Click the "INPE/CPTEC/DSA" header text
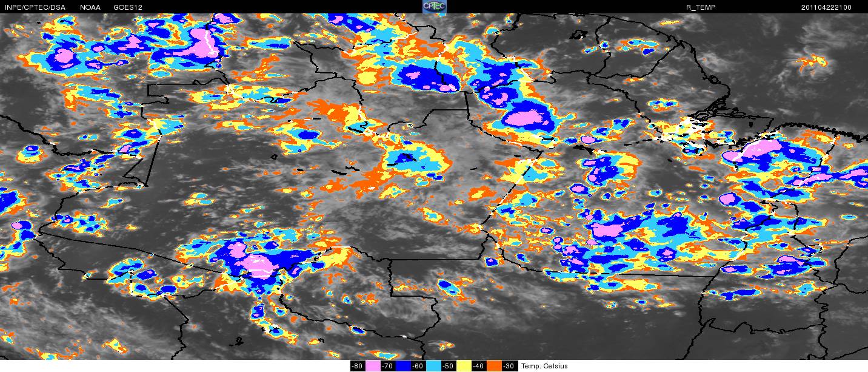Viewport: 868px width, 372px height. coord(35,7)
